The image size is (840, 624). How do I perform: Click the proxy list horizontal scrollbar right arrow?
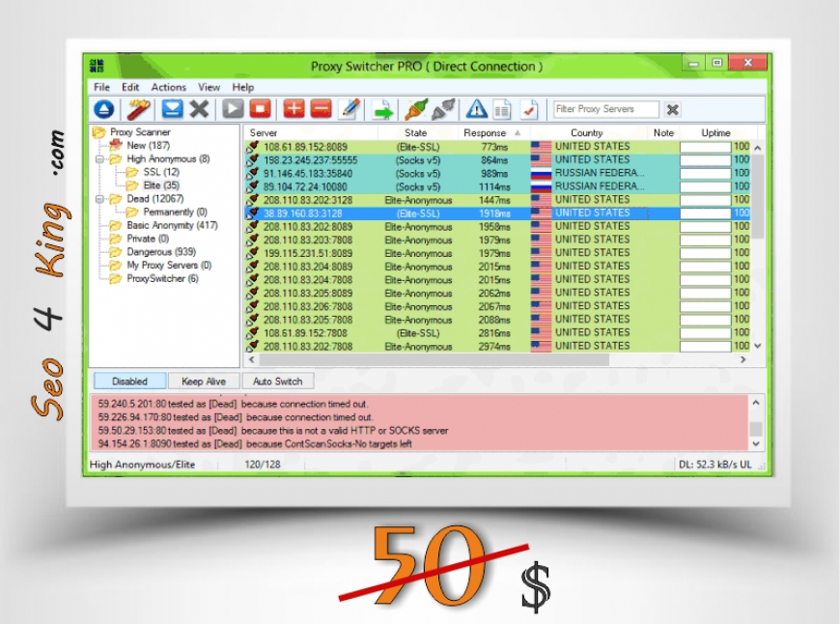pos(743,359)
